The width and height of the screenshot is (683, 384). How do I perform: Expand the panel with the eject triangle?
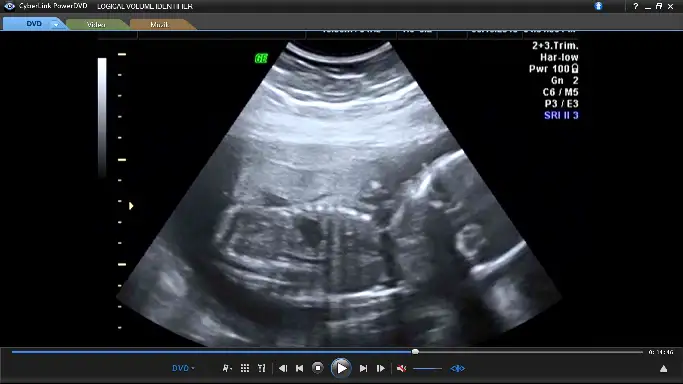pyautogui.click(x=663, y=369)
